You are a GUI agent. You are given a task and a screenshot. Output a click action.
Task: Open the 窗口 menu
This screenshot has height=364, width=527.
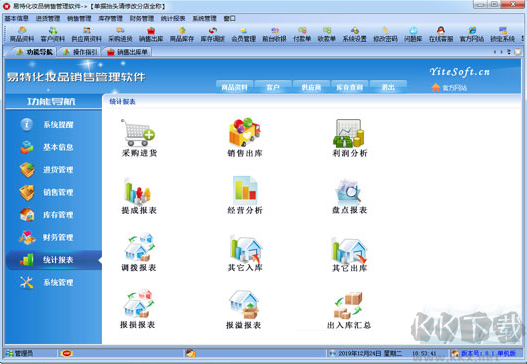[229, 18]
